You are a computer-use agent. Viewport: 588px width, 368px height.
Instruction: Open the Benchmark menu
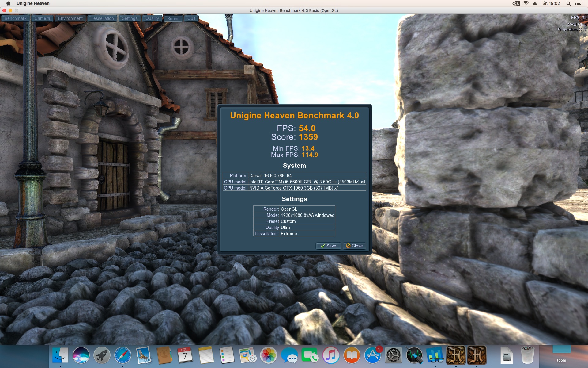point(16,18)
